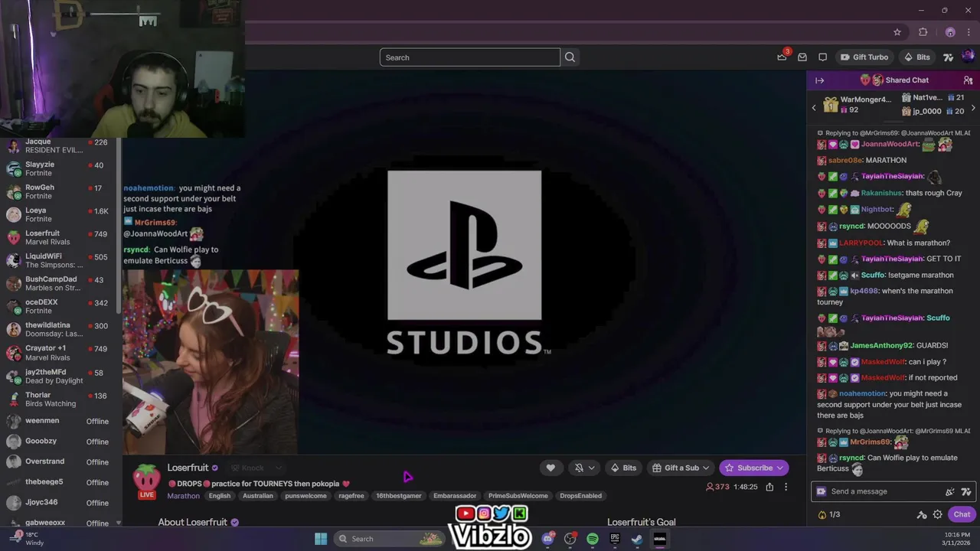
Task: Click the hype flame 1/3 indicator
Action: tap(829, 514)
